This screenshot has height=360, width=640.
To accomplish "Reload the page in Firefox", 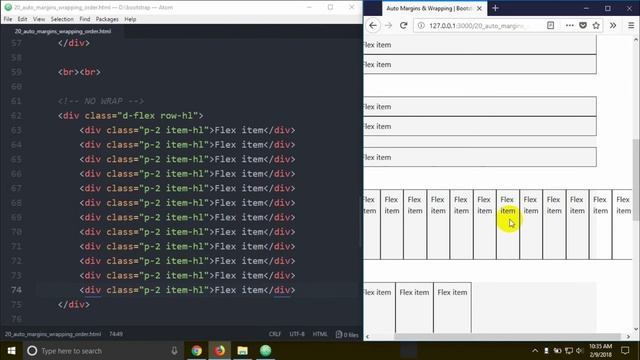I will click(x=403, y=25).
